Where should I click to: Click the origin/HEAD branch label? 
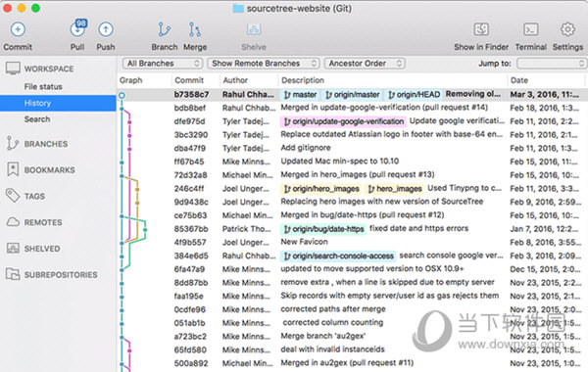pos(414,94)
